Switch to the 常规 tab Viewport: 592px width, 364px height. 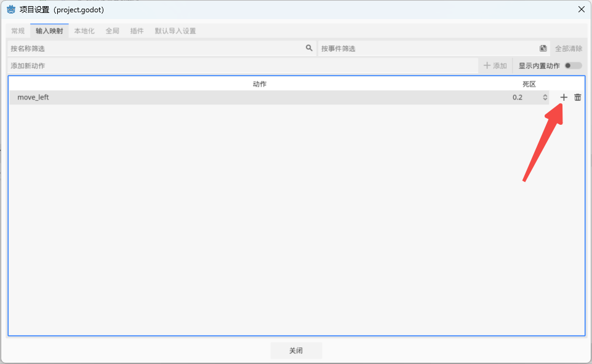(18, 30)
